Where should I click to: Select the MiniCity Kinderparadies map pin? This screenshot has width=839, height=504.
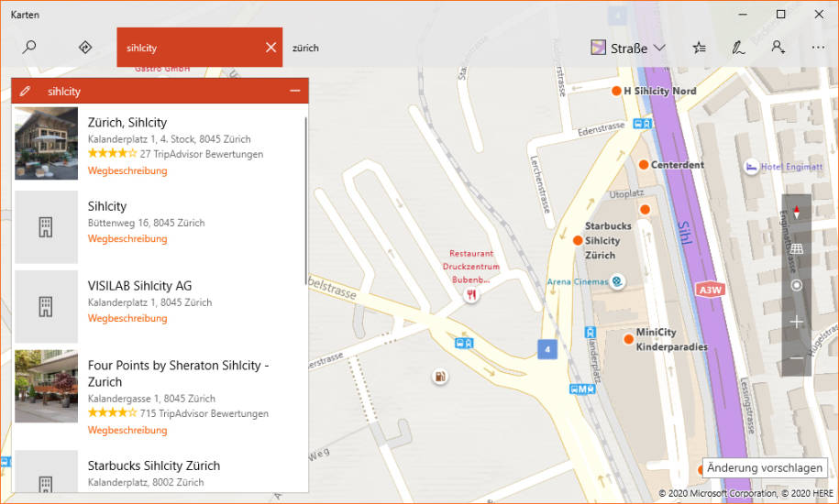click(629, 339)
